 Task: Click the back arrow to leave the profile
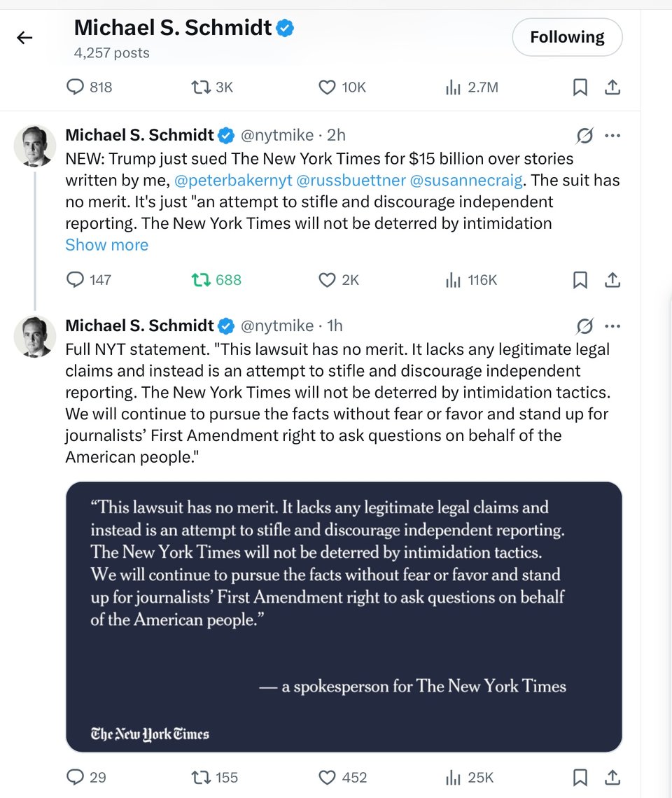tap(24, 38)
